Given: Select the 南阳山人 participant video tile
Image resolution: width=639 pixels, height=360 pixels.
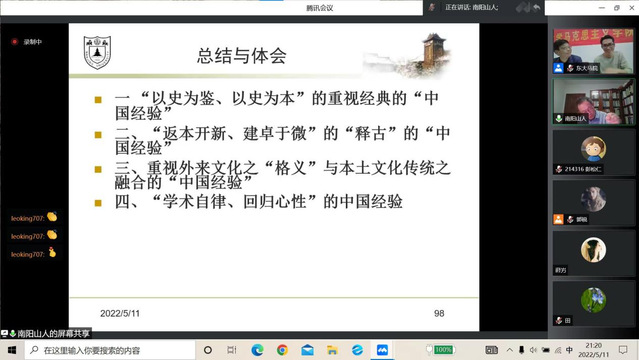Looking at the screenshot, I should 593,102.
